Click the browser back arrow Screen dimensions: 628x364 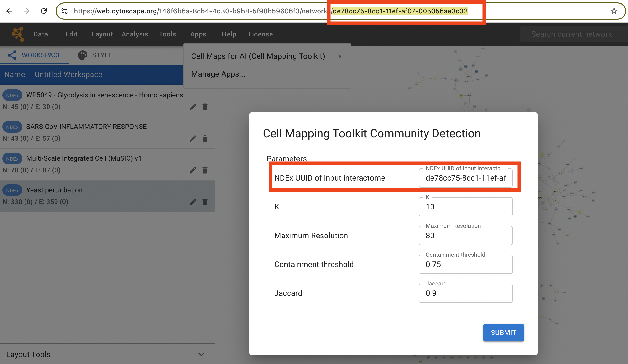pos(9,11)
